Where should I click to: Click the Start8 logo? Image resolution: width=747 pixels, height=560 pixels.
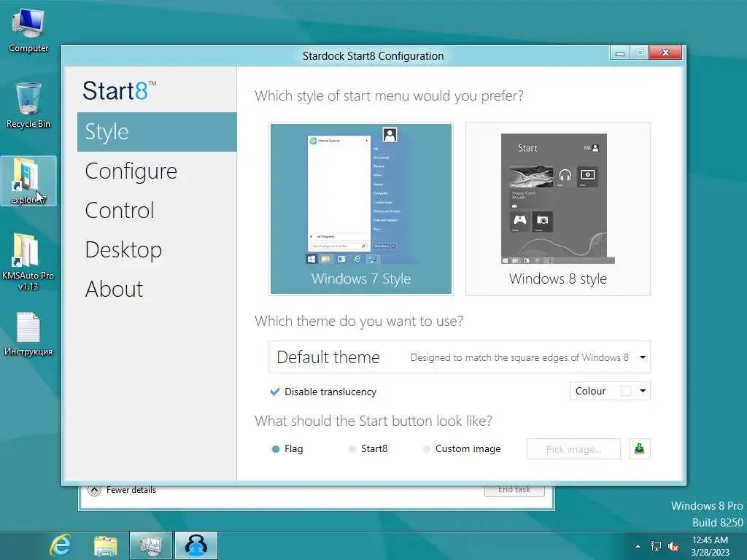click(119, 90)
